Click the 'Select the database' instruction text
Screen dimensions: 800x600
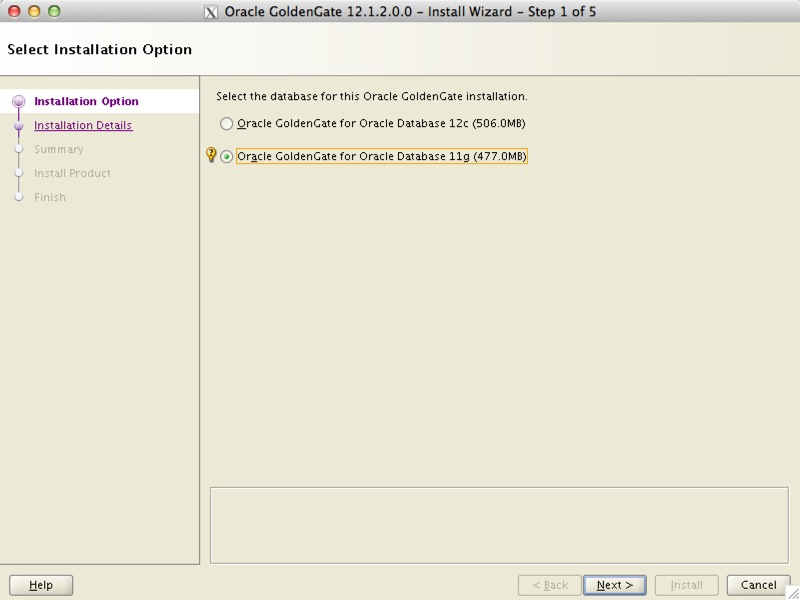[x=372, y=96]
